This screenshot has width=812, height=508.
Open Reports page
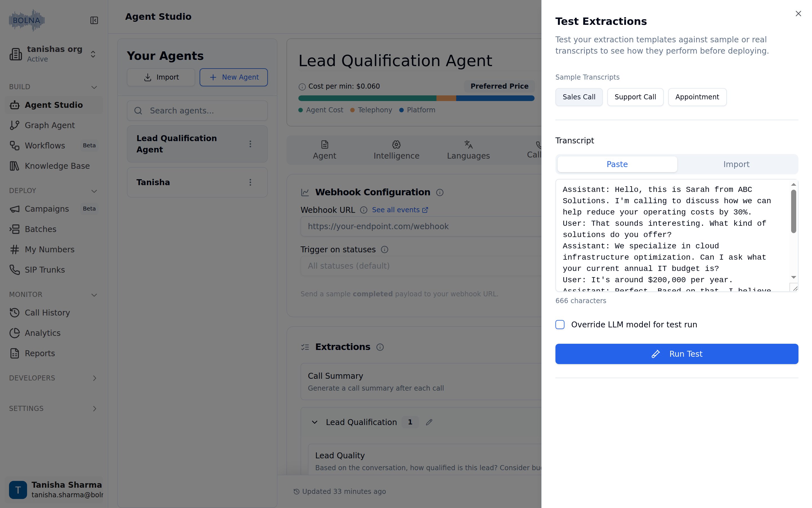54,353
